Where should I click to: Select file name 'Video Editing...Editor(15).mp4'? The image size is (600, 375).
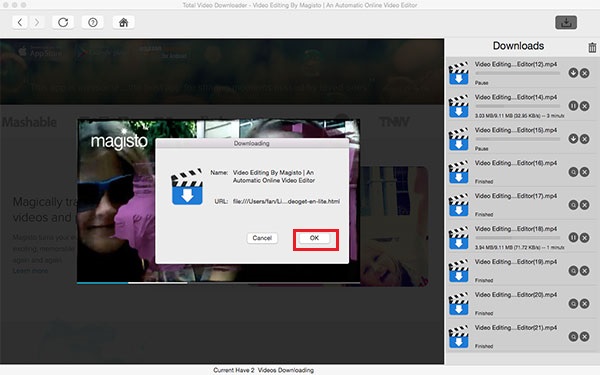click(516, 130)
